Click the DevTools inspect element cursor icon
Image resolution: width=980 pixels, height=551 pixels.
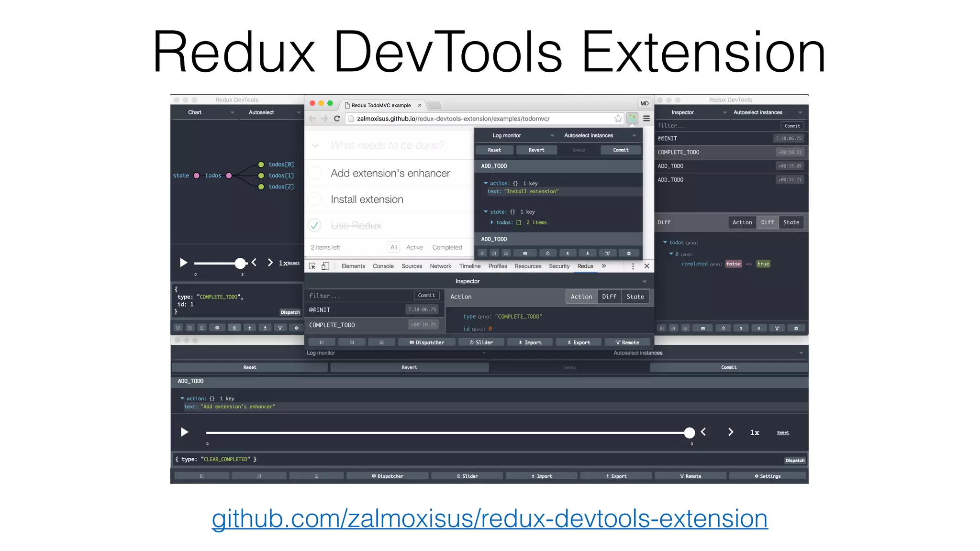click(312, 266)
